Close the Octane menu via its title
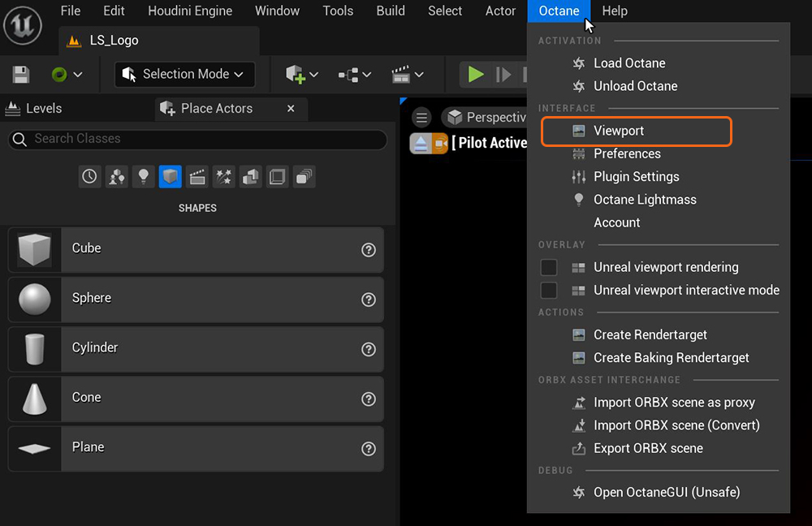The image size is (812, 526). pyautogui.click(x=559, y=11)
